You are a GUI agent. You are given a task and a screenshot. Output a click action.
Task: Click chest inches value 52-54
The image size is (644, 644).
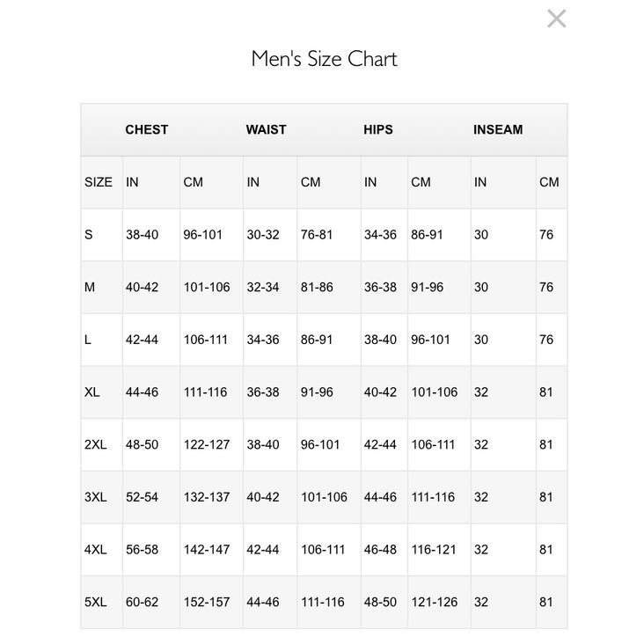[142, 497]
